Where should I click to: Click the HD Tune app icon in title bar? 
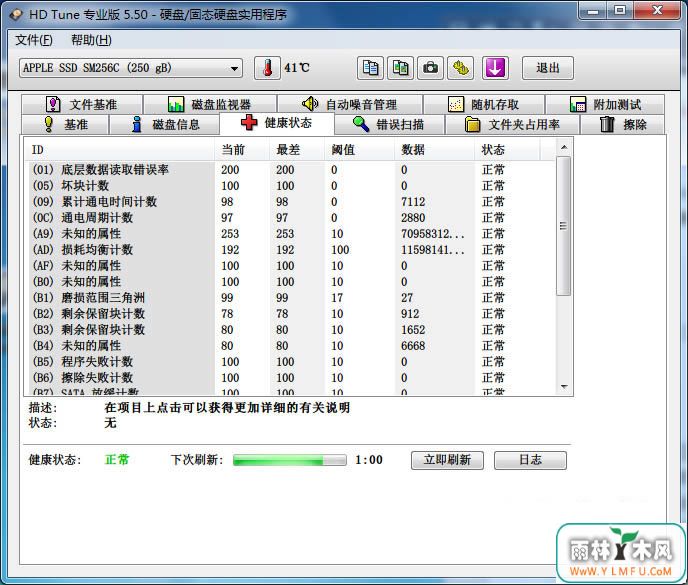tap(17, 14)
